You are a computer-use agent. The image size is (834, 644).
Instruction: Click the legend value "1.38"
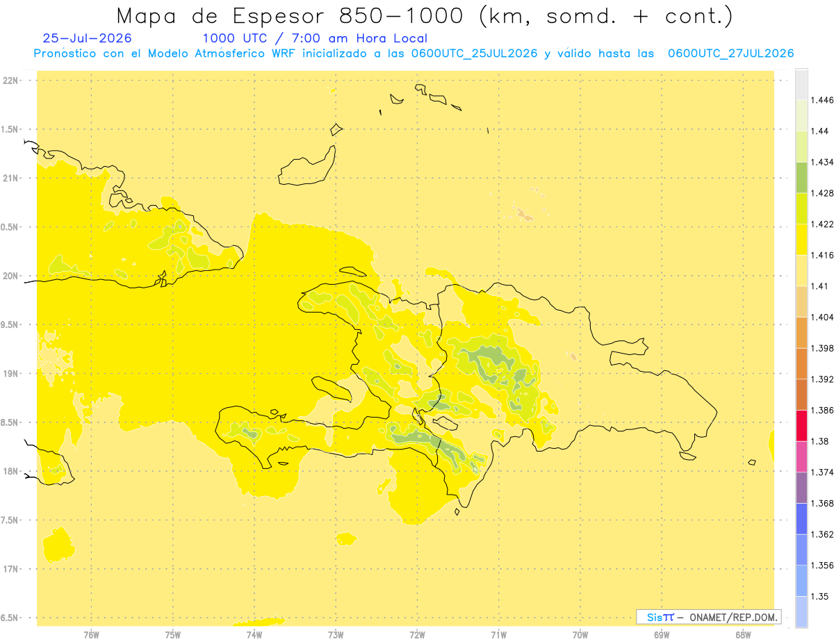[820, 441]
